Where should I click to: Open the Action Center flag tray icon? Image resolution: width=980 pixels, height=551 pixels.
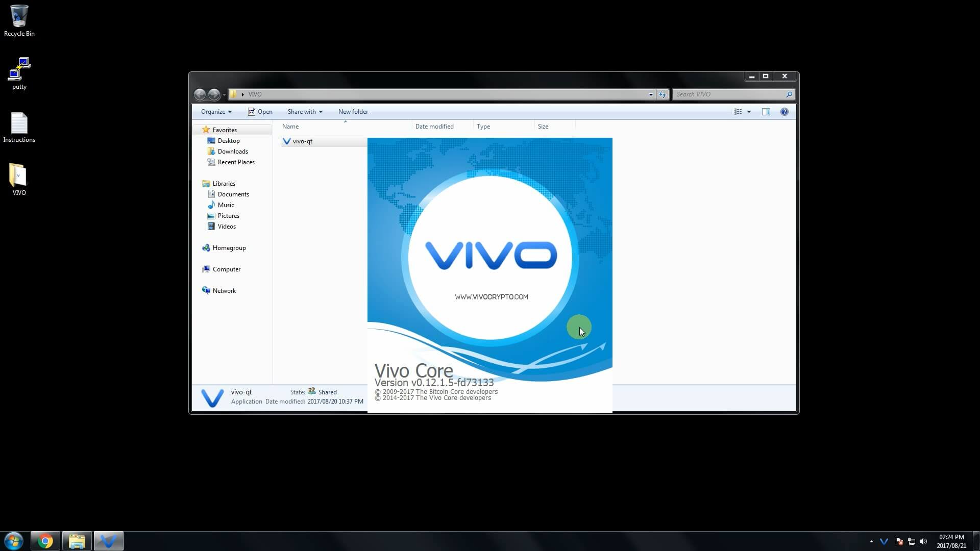tap(899, 541)
